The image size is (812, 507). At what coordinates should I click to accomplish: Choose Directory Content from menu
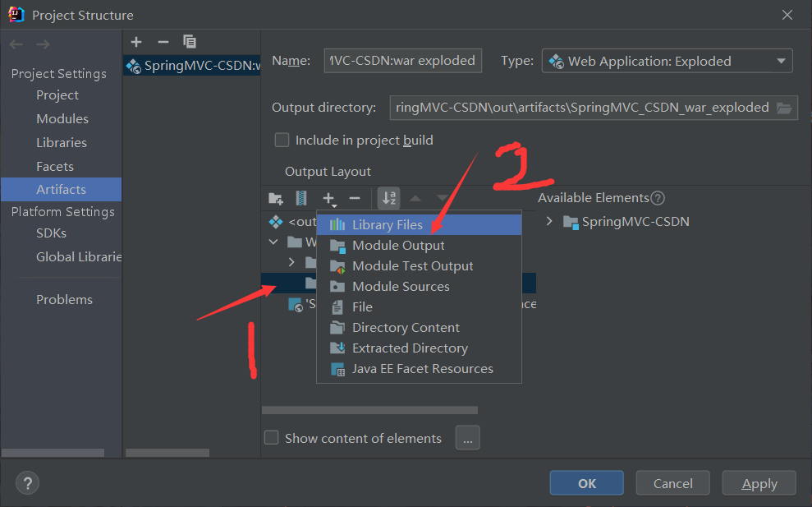pyautogui.click(x=419, y=328)
